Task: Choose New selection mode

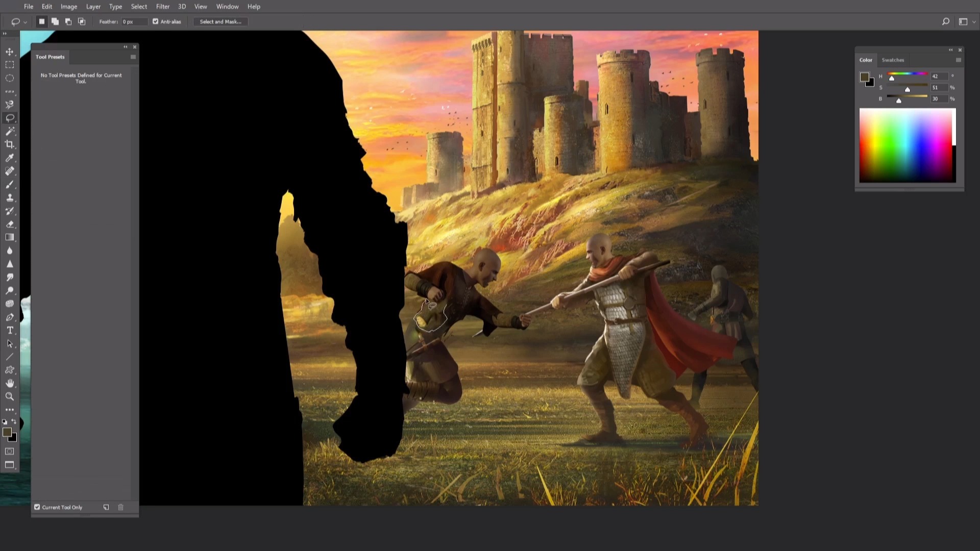Action: click(x=42, y=21)
